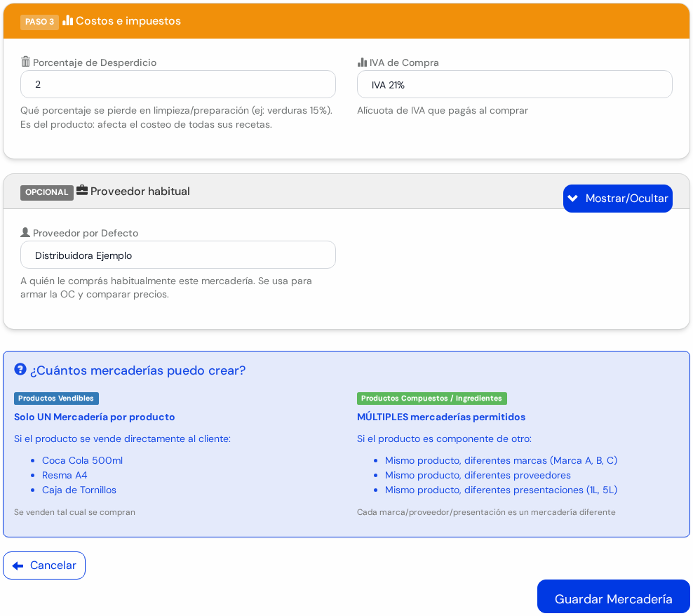693x616 pixels.
Task: Click the ¿Cuántos mercaderías puedo crear? heading
Action: click(x=137, y=370)
